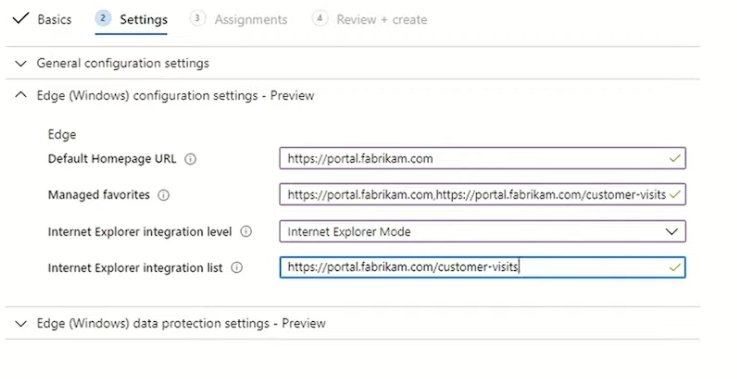Open Internet Explorer integration level dropdown
The height and width of the screenshot is (379, 737).
[482, 231]
